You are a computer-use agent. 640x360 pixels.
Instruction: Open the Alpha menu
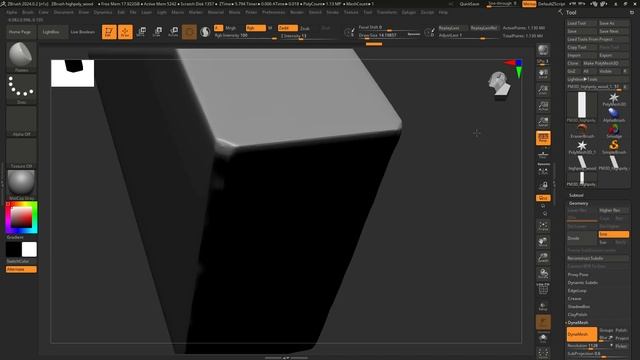click(x=12, y=12)
